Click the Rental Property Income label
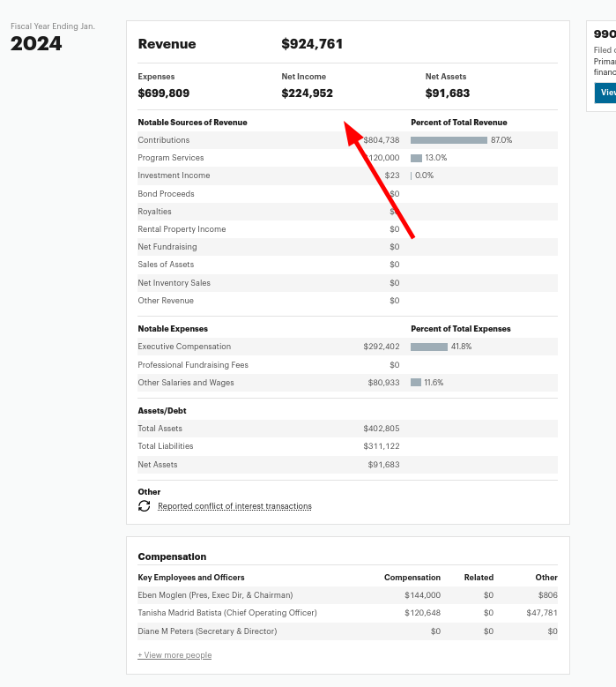This screenshot has height=687, width=616. pos(182,229)
